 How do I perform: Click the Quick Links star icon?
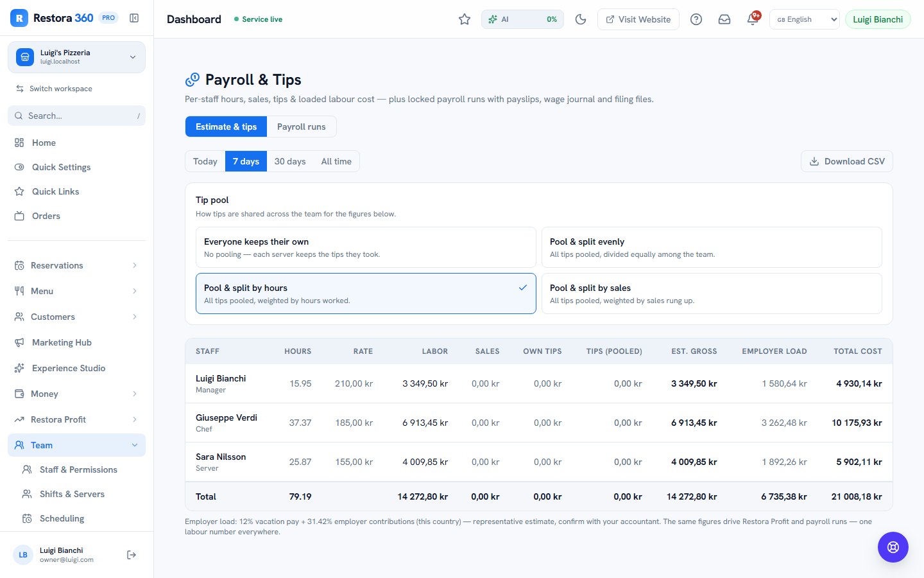click(x=19, y=191)
